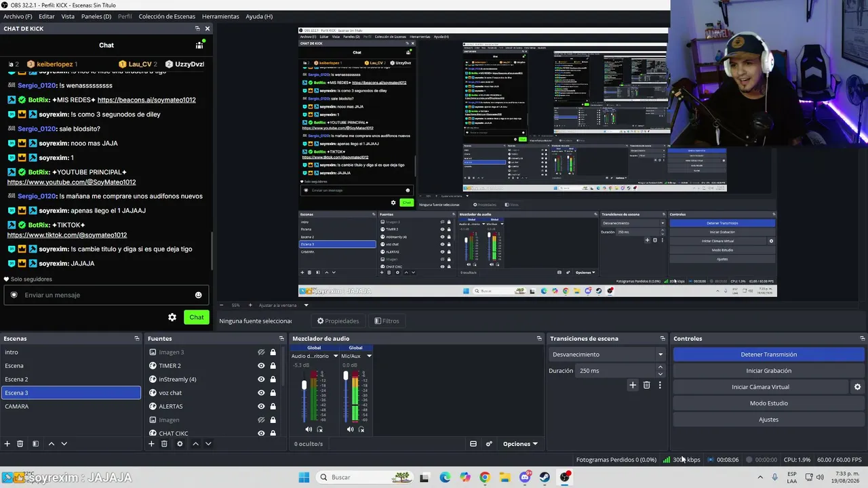Add a new source in Fuentes
The image size is (868, 488).
tap(151, 444)
